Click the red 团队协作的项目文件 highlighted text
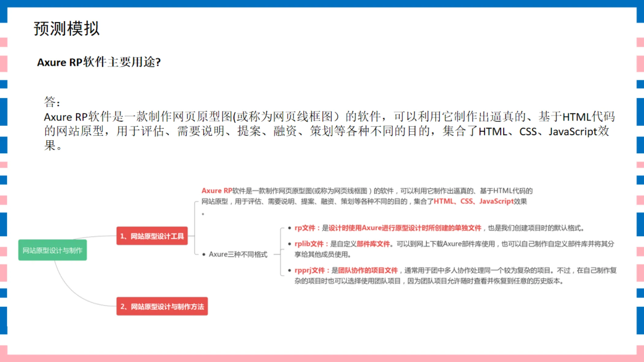 tap(368, 270)
